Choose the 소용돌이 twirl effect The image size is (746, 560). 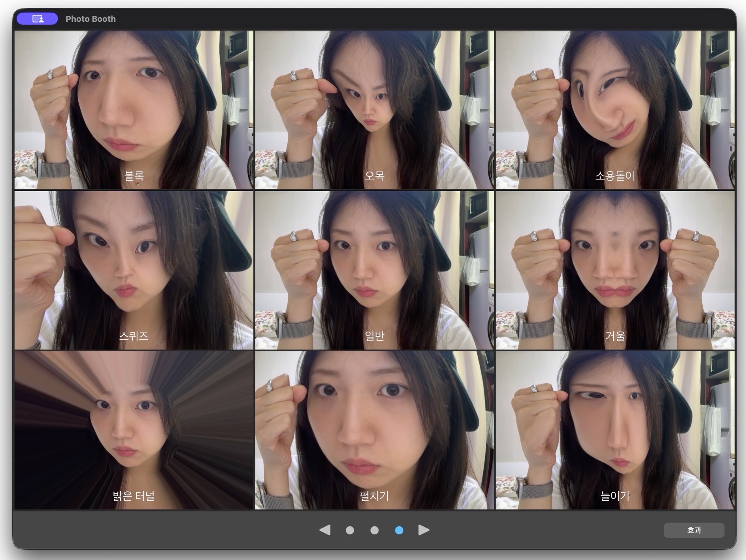(615, 110)
